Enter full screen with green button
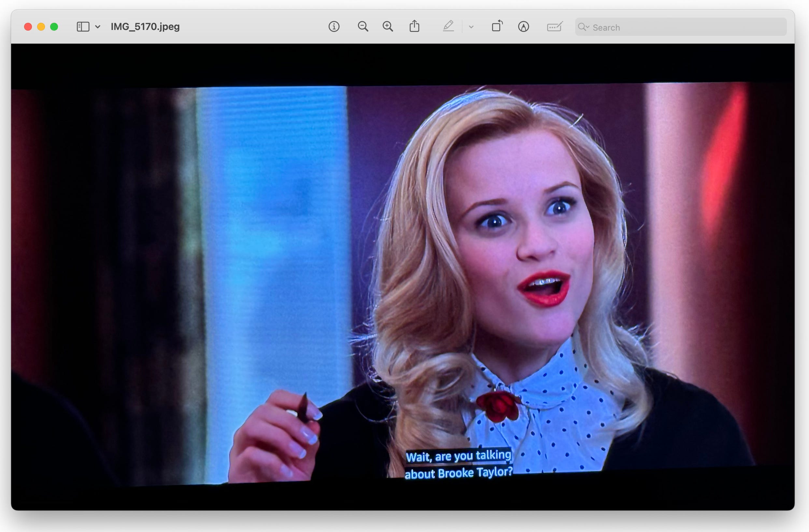Viewport: 809px width, 532px height. tap(54, 27)
